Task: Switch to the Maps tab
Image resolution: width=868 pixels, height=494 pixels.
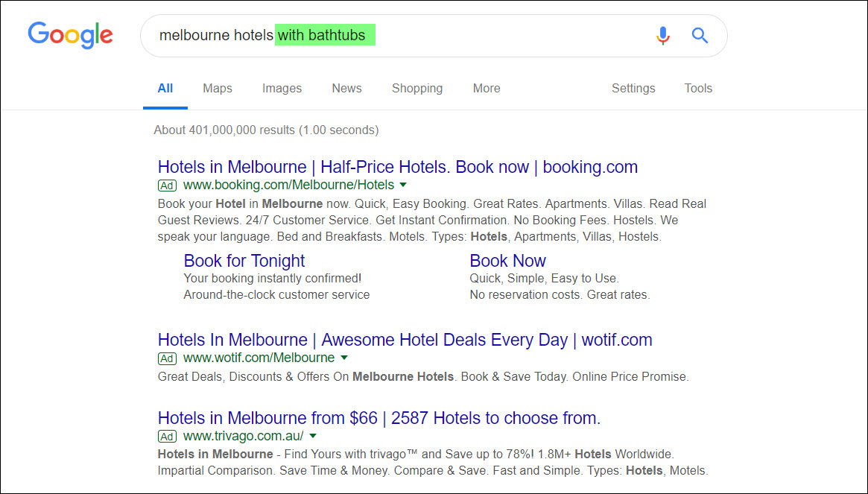Action: (x=217, y=88)
